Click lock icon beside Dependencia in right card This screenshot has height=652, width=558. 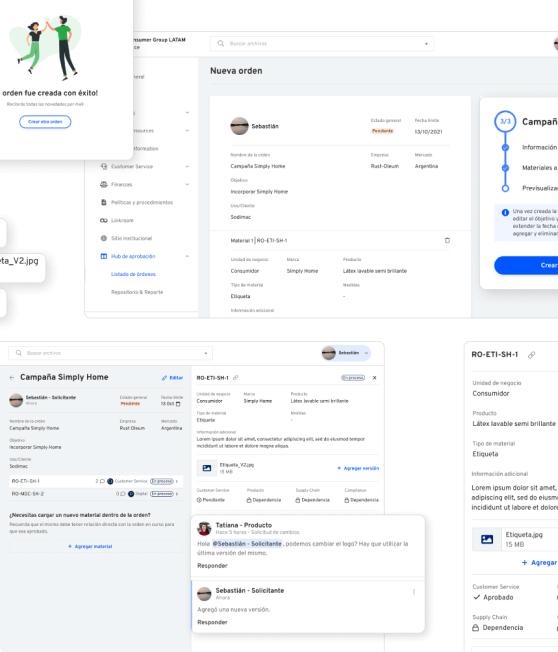pos(476,627)
